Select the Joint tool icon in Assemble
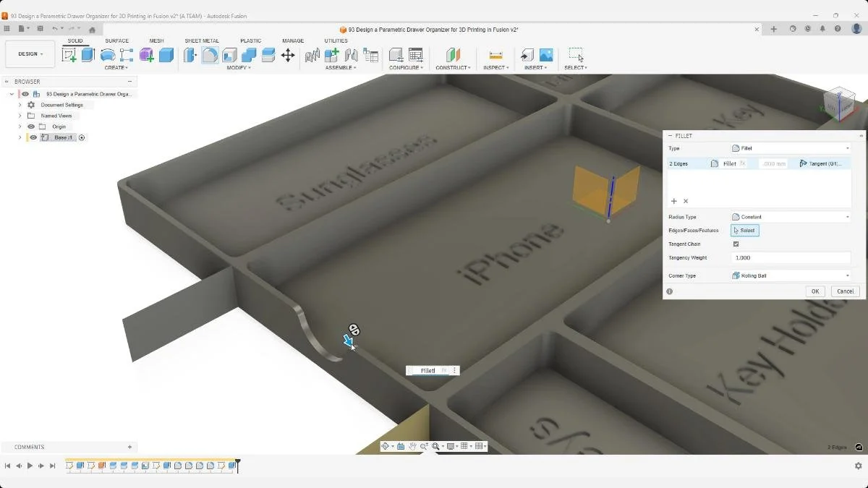This screenshot has height=488, width=868. (x=352, y=55)
